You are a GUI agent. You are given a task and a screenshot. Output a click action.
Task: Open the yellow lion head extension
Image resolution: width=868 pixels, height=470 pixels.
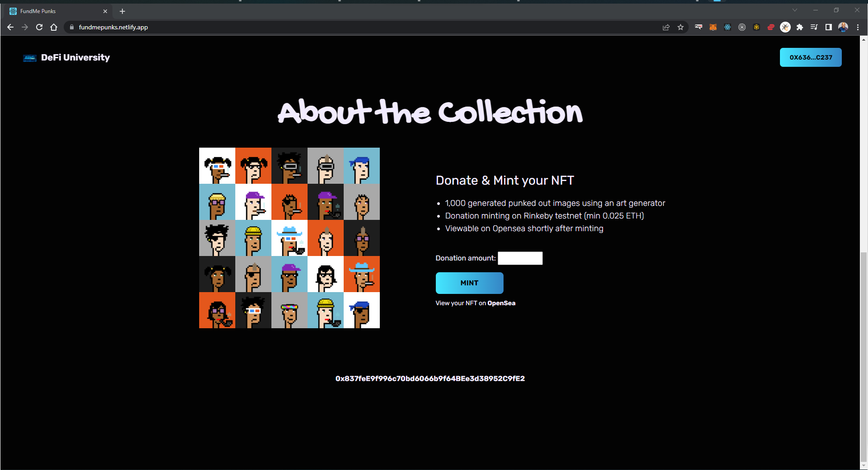pos(756,27)
